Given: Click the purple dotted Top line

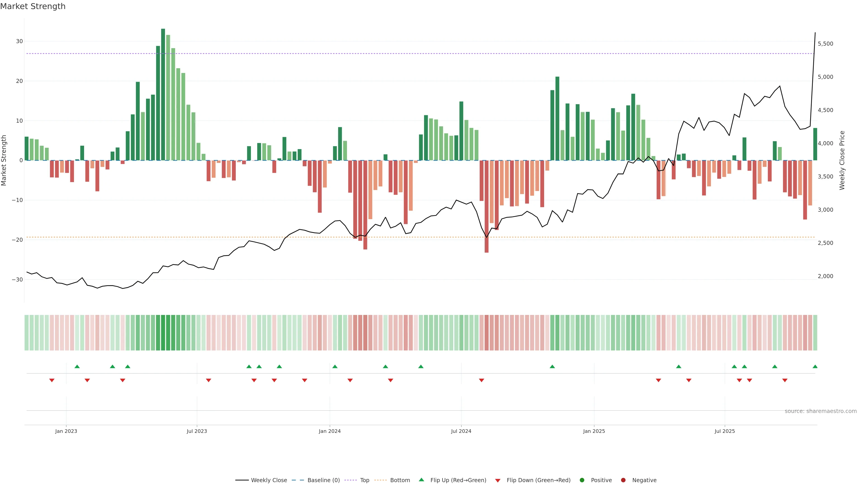Looking at the screenshot, I should (404, 54).
